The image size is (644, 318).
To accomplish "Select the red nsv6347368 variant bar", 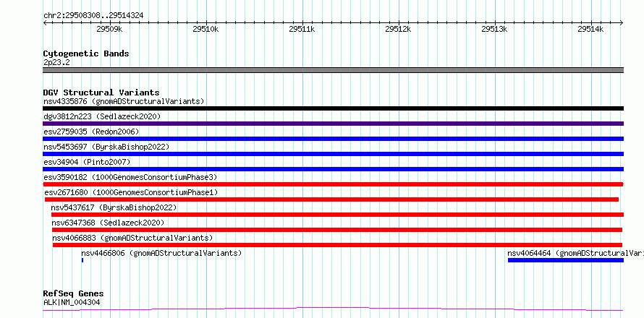I will click(336, 230).
